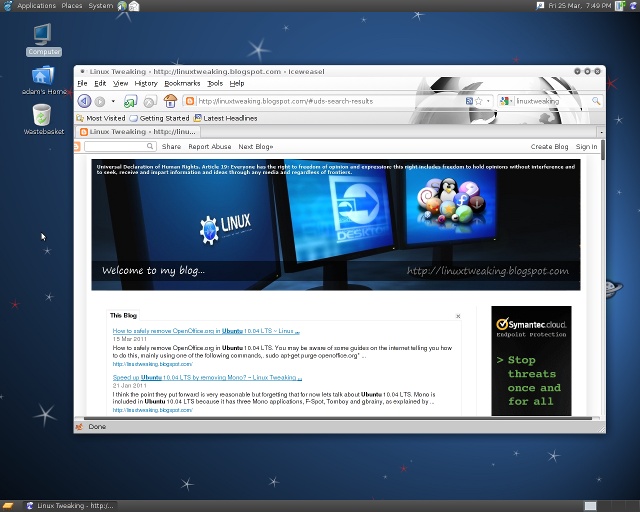This screenshot has height=512, width=640.
Task: Click the tray applet right of the clock
Action: coord(620,6)
